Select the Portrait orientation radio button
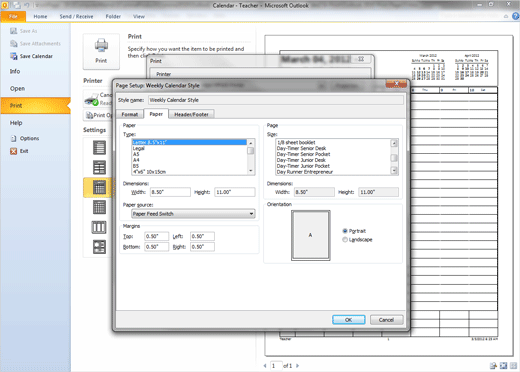Screen dimensions: 520x372 tap(345, 231)
